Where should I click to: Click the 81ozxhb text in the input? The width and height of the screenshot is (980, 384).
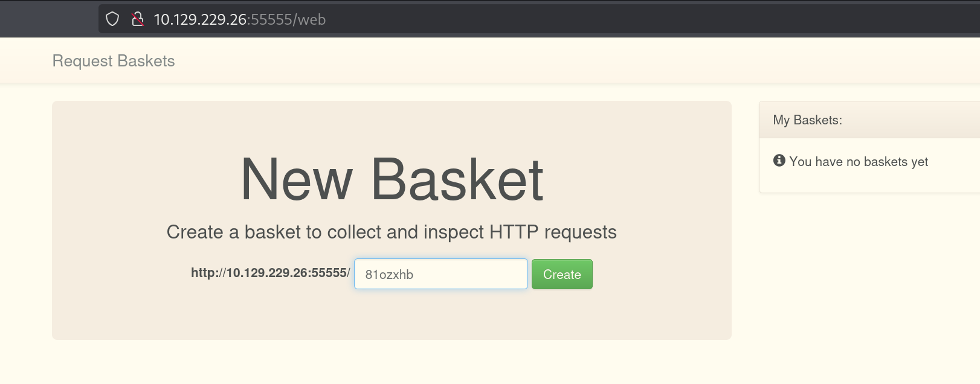389,275
